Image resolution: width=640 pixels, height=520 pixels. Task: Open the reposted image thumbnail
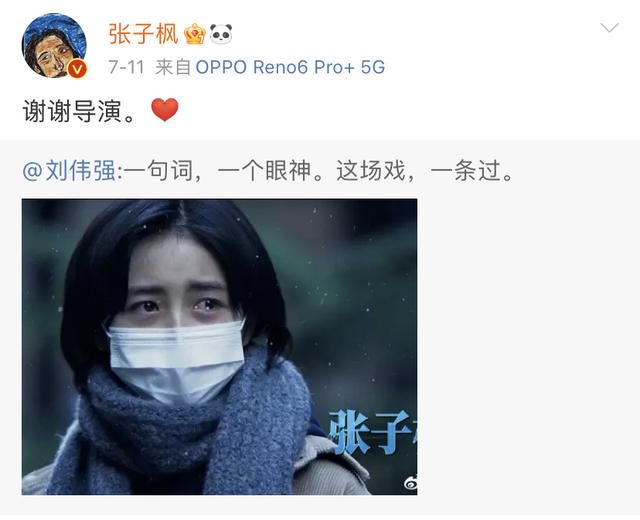pos(220,347)
